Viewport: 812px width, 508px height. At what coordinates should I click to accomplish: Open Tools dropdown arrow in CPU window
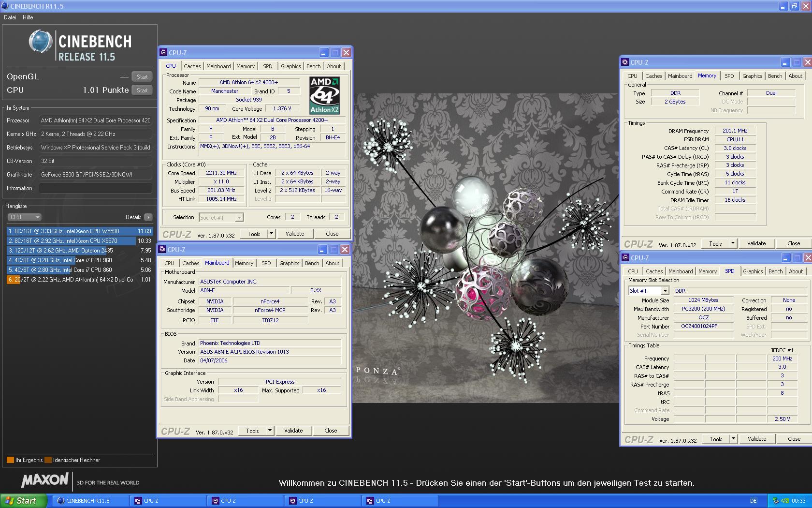(271, 234)
